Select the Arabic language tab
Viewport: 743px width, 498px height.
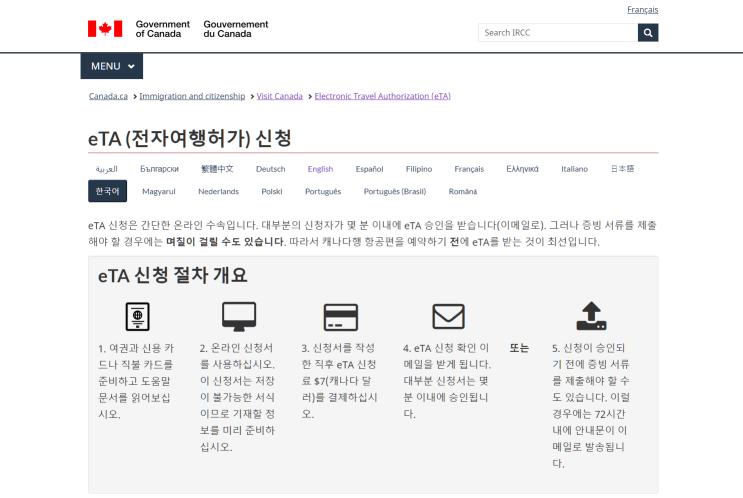pos(107,169)
